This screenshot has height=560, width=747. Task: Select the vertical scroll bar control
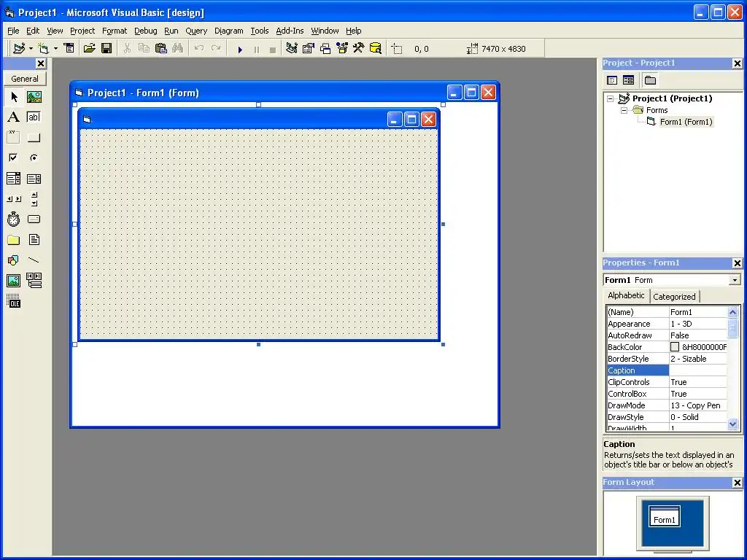tap(34, 199)
